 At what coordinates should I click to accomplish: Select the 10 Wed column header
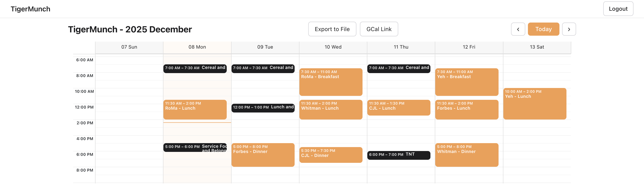[x=333, y=47]
